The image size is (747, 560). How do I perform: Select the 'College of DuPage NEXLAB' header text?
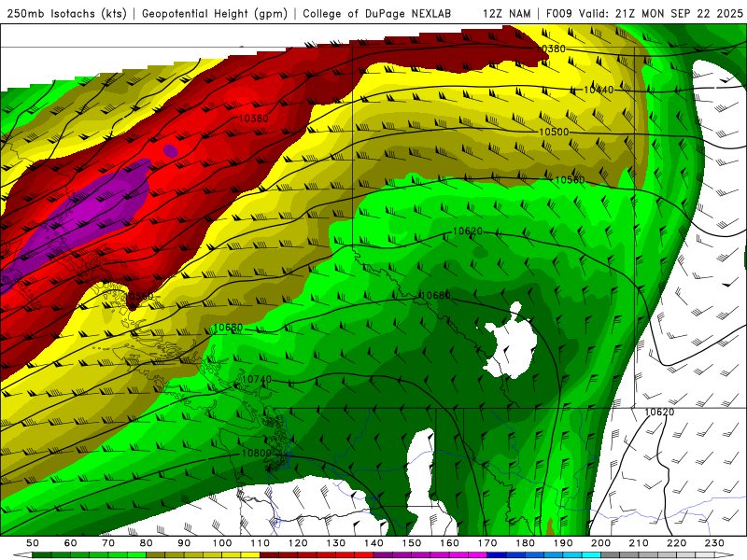[377, 13]
